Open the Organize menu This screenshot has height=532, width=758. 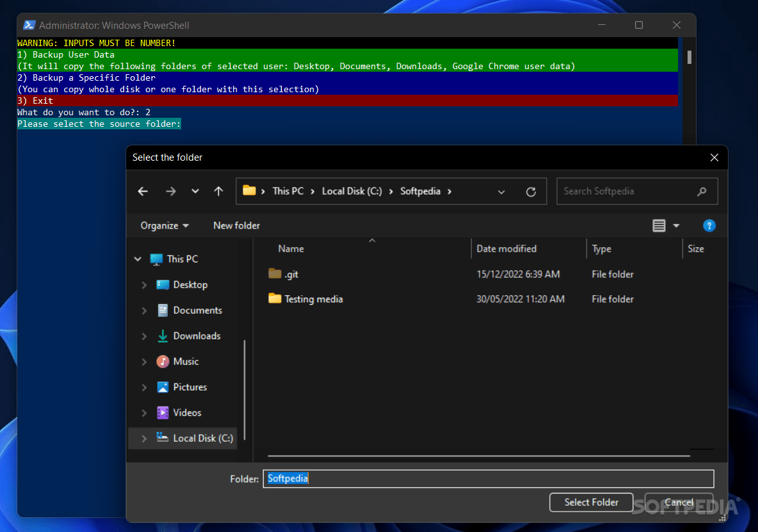(165, 225)
